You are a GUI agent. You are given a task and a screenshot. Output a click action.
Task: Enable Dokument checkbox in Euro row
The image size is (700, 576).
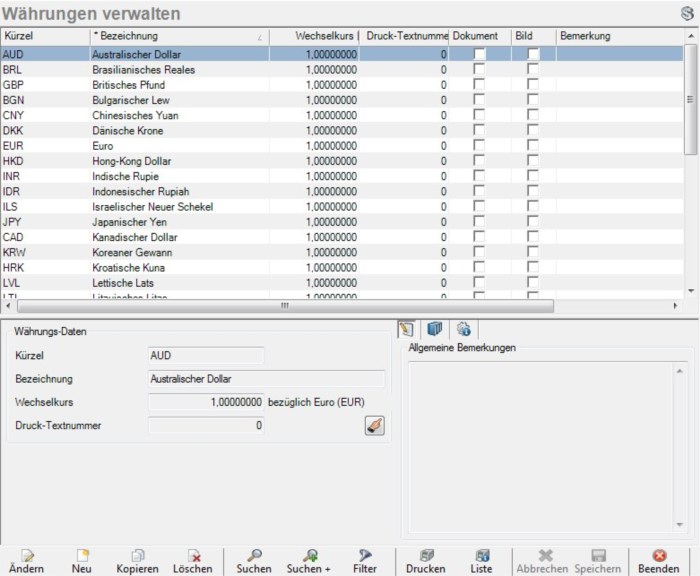479,146
